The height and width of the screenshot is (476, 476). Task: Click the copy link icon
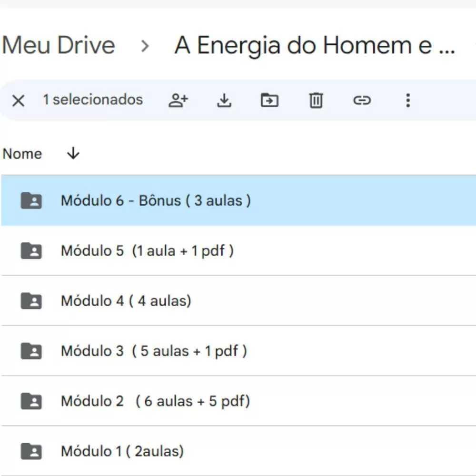(362, 100)
